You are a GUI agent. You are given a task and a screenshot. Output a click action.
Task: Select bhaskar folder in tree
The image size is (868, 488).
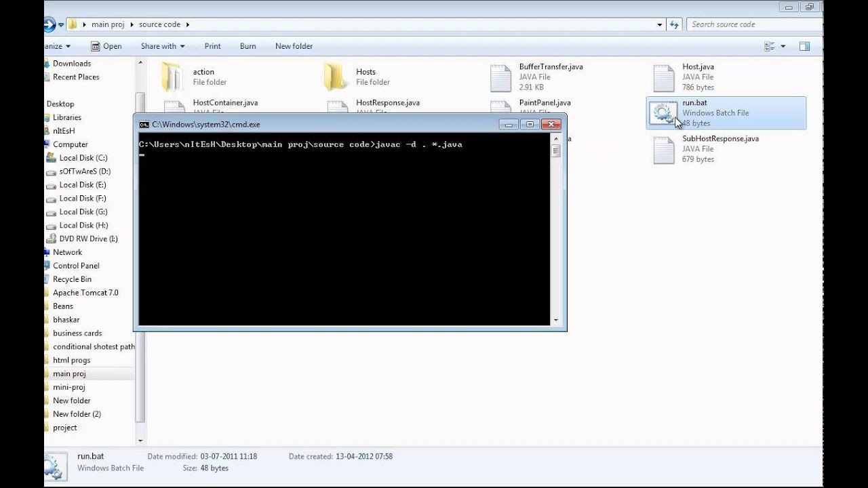coord(66,320)
